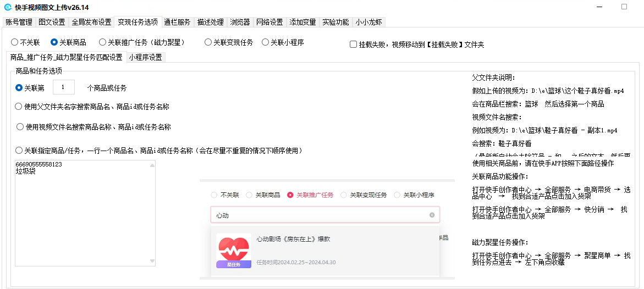Screen dimensions: 644x289
Task: Click the 星任务 badge label
Action: (234, 265)
